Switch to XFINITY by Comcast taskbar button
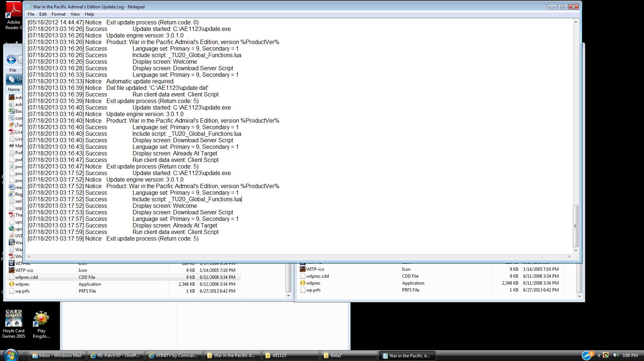This screenshot has height=361, width=644. click(x=174, y=356)
